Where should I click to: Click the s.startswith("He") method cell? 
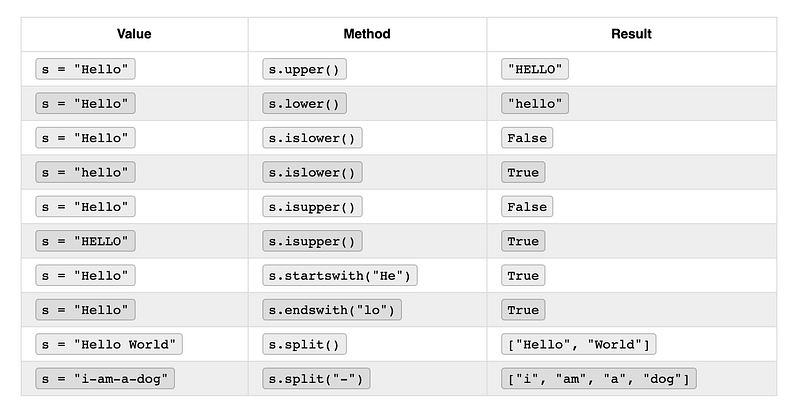pyautogui.click(x=339, y=275)
